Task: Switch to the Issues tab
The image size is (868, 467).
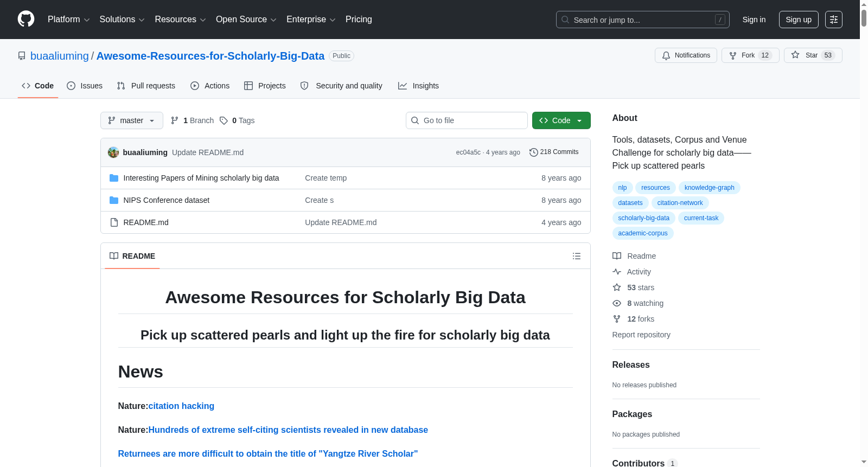Action: (85, 86)
